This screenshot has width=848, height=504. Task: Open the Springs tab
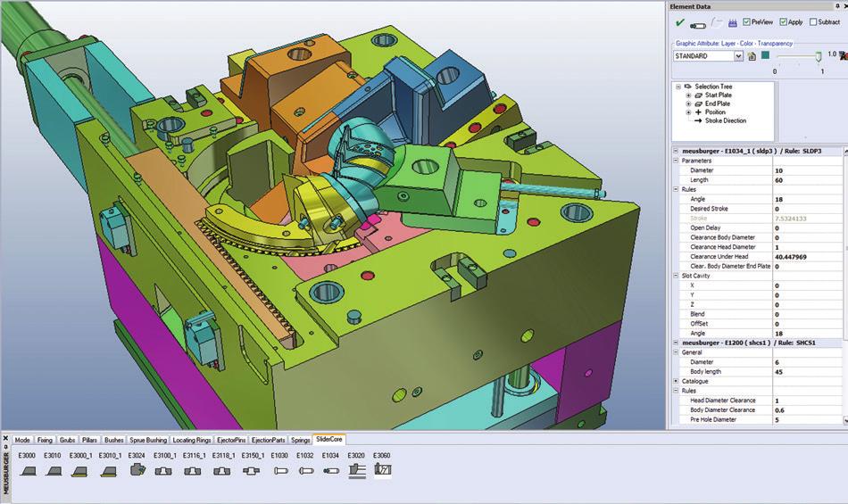[x=301, y=441]
